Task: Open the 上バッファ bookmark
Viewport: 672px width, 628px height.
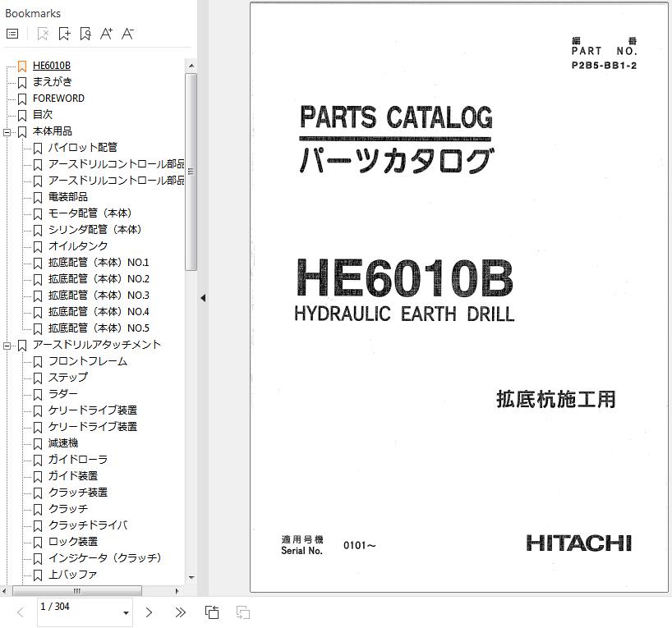Action: 72,575
